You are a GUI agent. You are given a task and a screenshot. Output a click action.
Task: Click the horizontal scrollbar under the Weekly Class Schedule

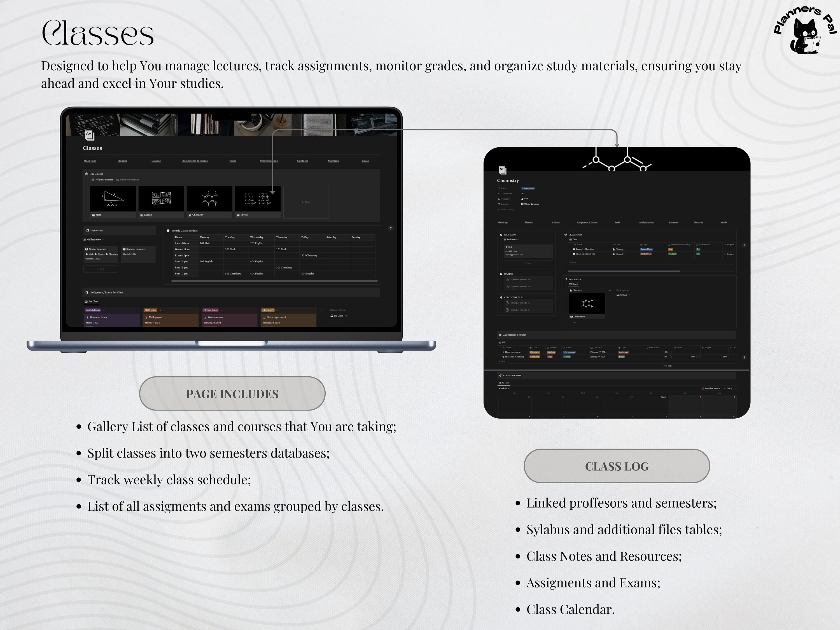274,281
